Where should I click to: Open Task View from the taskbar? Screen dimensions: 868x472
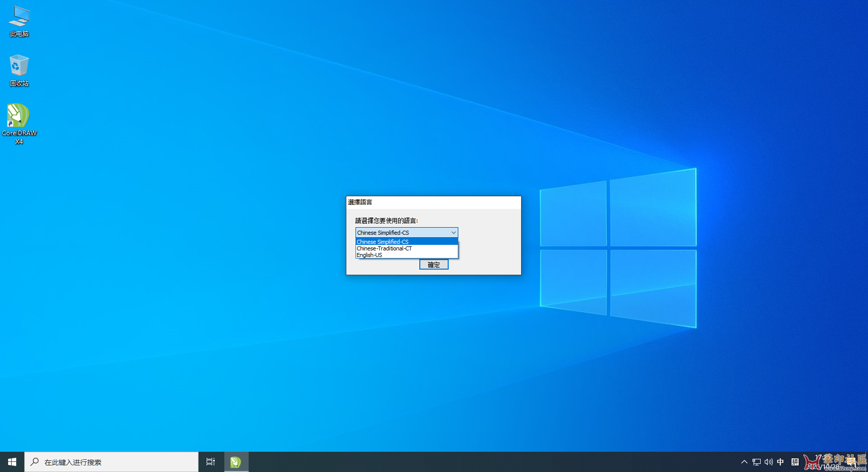(x=210, y=461)
